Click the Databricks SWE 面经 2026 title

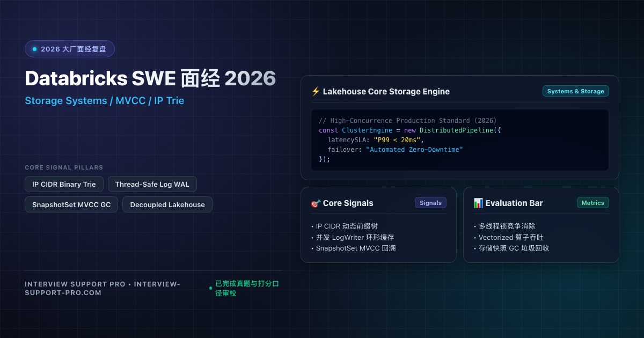point(150,78)
